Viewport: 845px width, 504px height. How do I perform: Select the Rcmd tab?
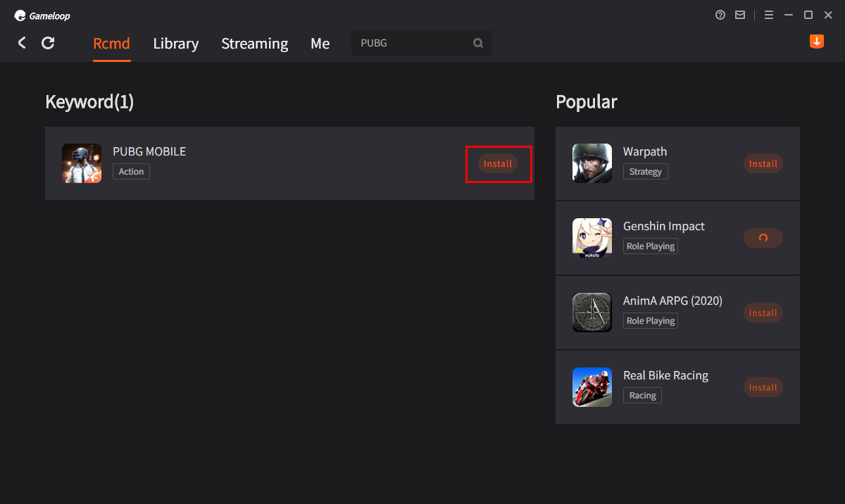point(111,44)
